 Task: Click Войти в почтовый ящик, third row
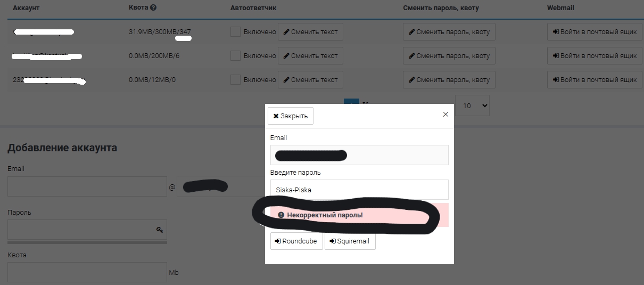pyautogui.click(x=595, y=80)
